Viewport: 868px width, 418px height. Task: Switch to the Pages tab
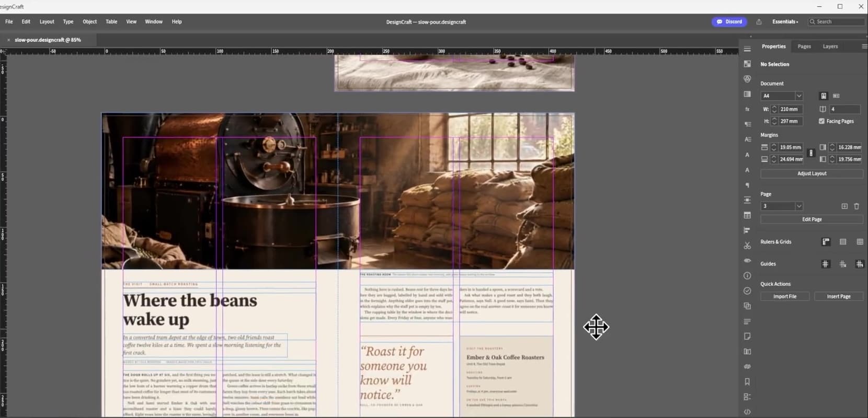[804, 47]
